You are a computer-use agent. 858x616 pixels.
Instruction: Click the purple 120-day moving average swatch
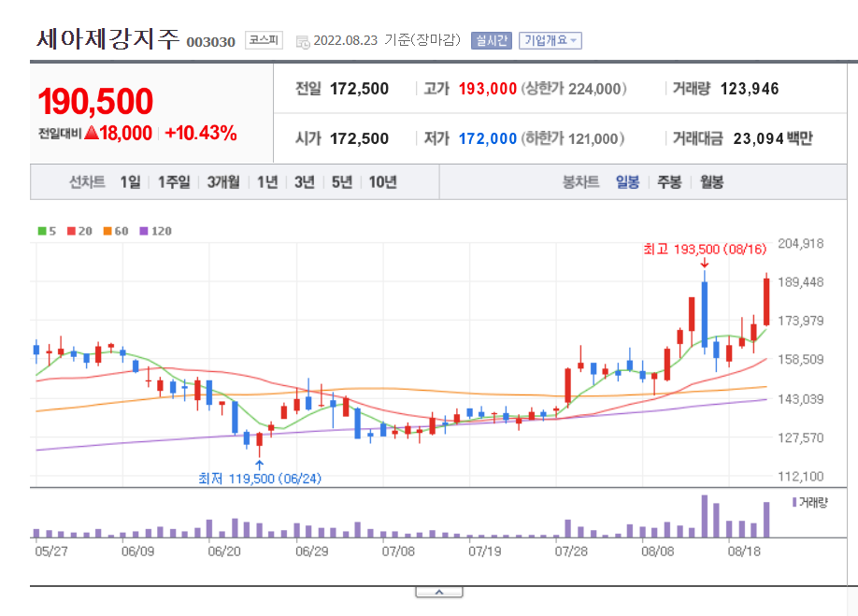pyautogui.click(x=144, y=231)
